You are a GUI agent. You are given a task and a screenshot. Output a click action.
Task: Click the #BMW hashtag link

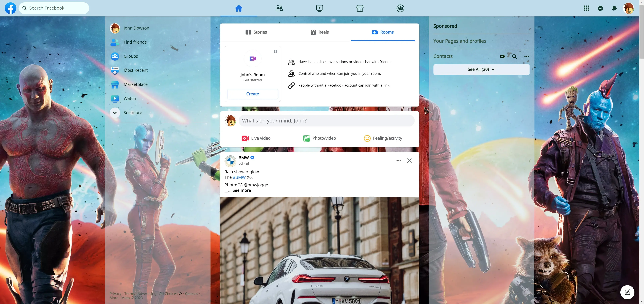[239, 177]
